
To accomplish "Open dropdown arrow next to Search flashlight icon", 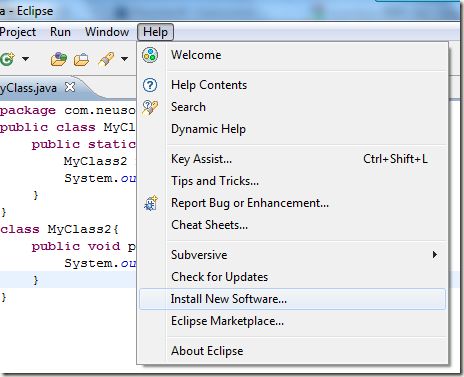I will [x=124, y=59].
